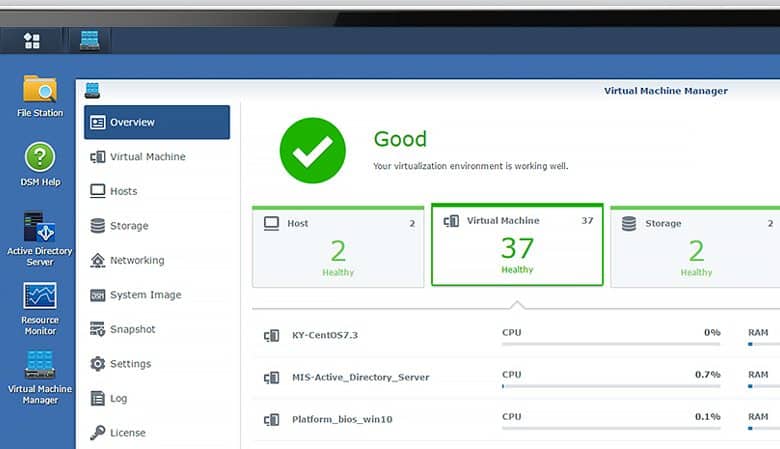Screen dimensions: 780x449
Task: Open the License section
Action: [157, 433]
